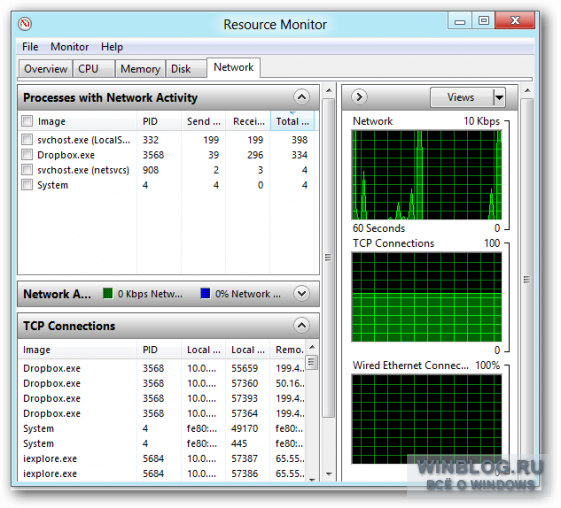Click the blue Network utilization legend square
The height and width of the screenshot is (508, 561).
point(205,293)
